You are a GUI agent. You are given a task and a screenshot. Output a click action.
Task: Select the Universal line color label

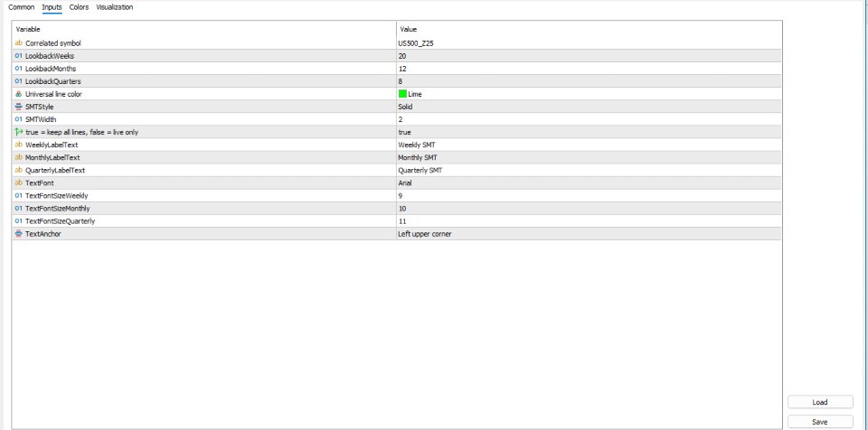(x=53, y=94)
